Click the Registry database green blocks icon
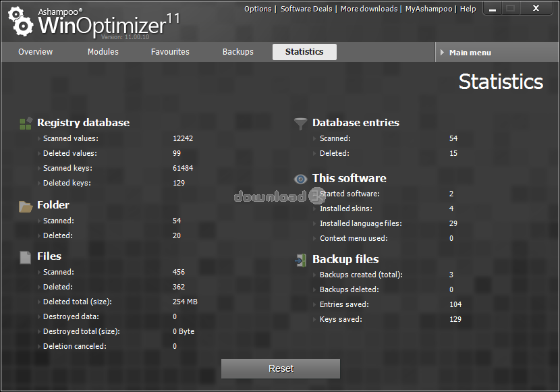This screenshot has height=392, width=560. (x=26, y=123)
